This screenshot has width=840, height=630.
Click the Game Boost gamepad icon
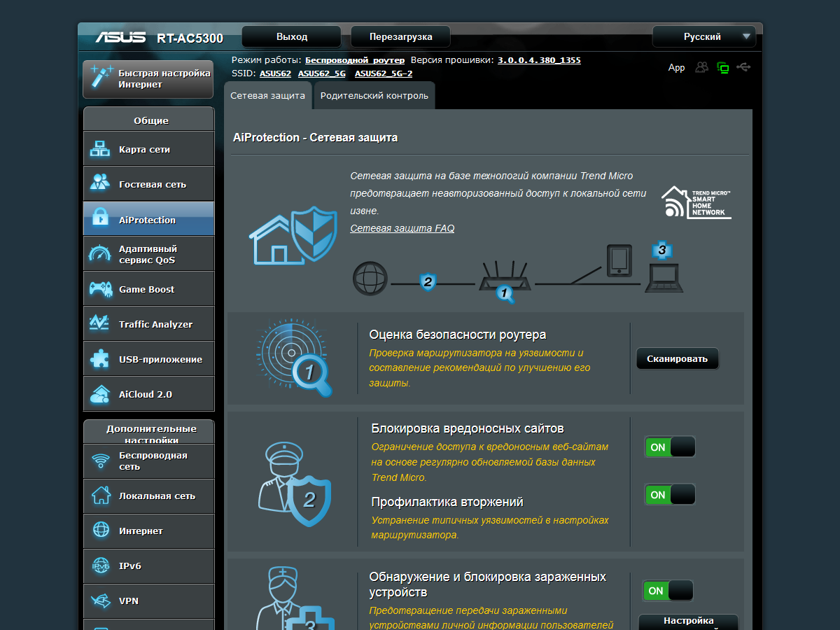point(100,289)
